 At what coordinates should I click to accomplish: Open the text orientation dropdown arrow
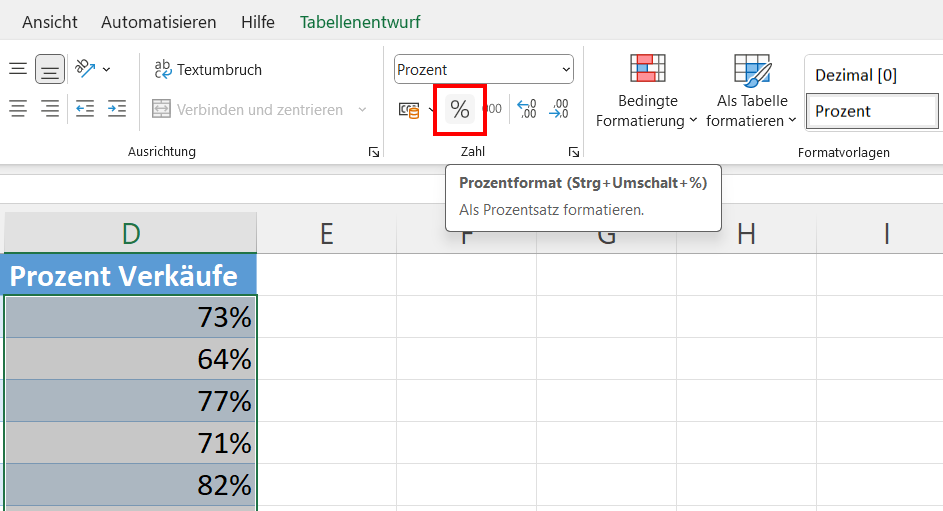106,70
